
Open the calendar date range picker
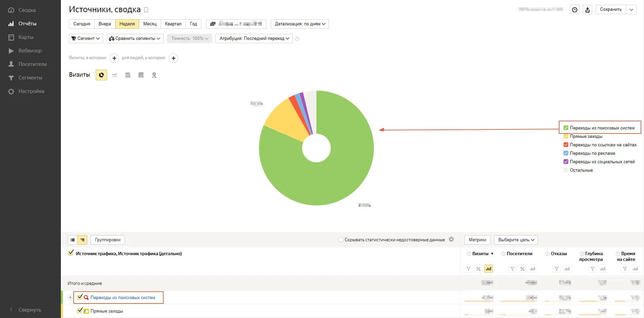pos(236,24)
